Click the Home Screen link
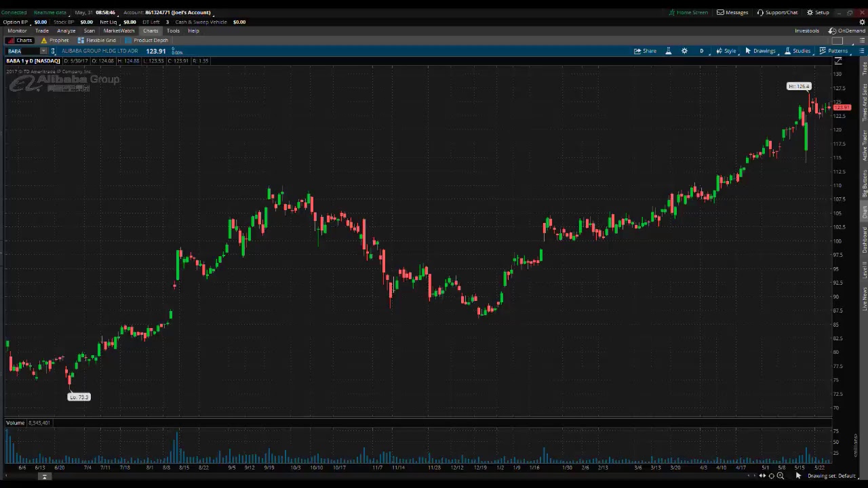Screen dimensions: 868x488 coord(688,12)
